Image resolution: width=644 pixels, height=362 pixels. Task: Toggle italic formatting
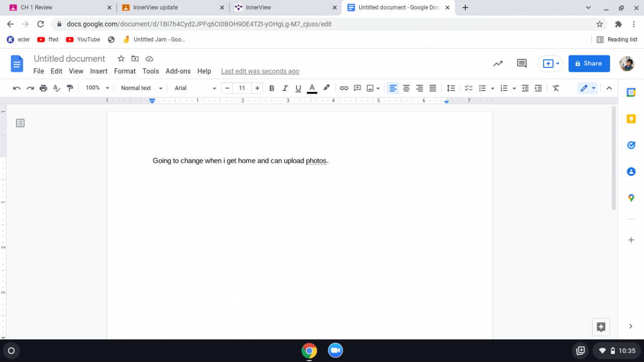(285, 88)
